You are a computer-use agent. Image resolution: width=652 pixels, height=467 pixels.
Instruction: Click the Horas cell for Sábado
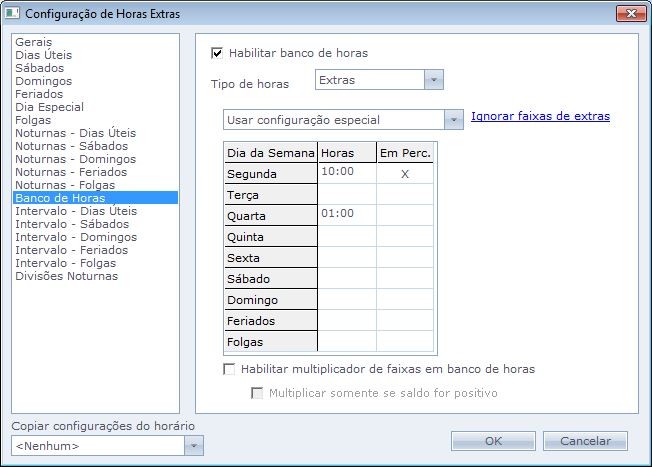[x=346, y=279]
